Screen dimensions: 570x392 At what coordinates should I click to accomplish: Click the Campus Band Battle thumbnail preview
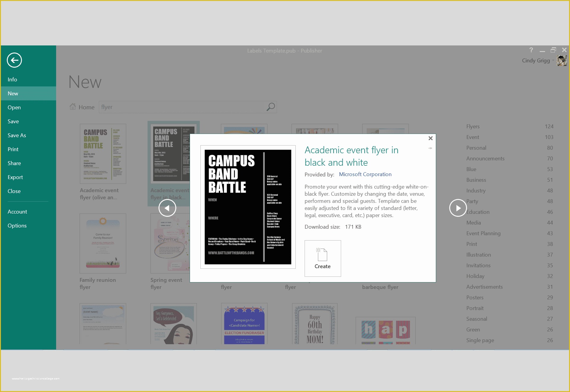tap(248, 207)
